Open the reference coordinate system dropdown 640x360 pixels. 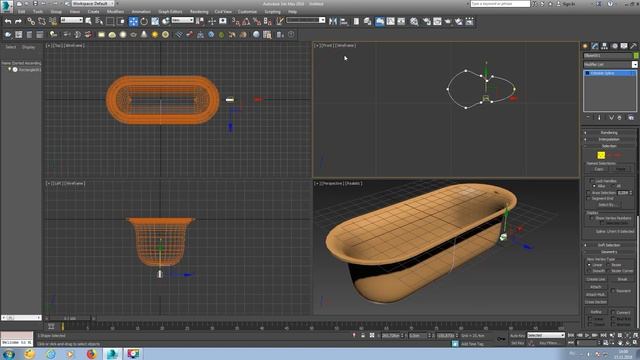182,20
